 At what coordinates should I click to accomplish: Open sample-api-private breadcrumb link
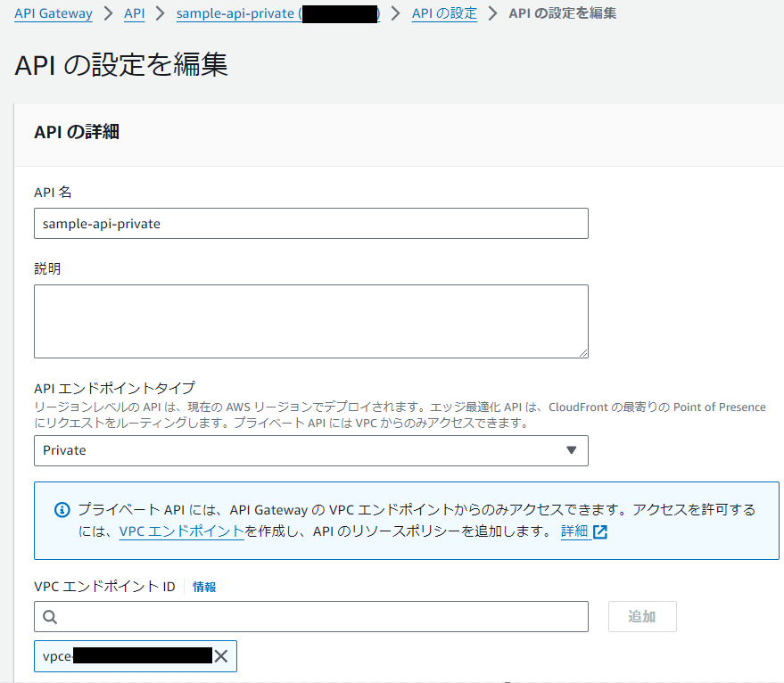pos(278,13)
